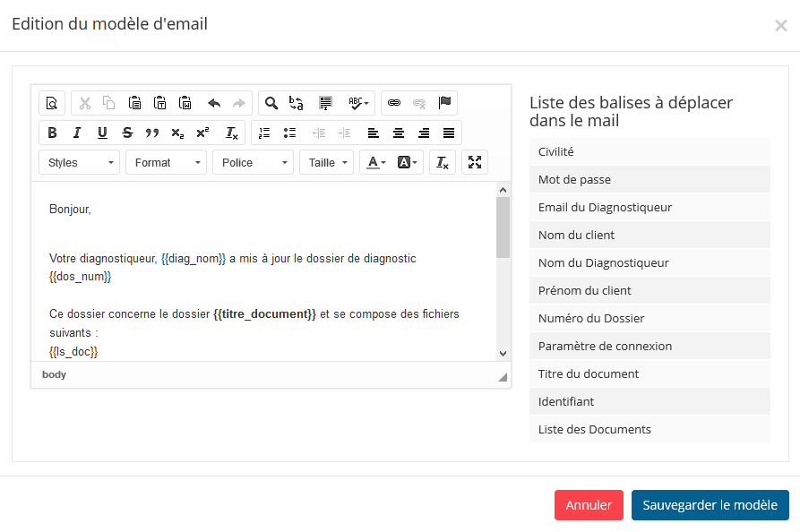Toggle block quote formatting
Screen dimensions: 800x532
pos(152,133)
